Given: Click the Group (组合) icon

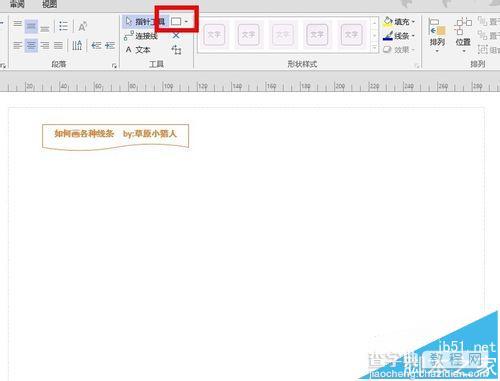Looking at the screenshot, I should [482, 50].
